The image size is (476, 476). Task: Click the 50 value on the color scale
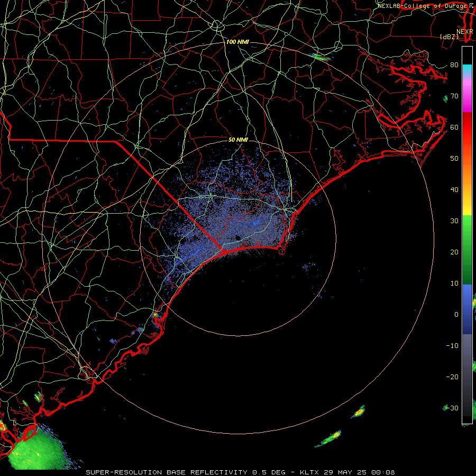click(x=454, y=159)
